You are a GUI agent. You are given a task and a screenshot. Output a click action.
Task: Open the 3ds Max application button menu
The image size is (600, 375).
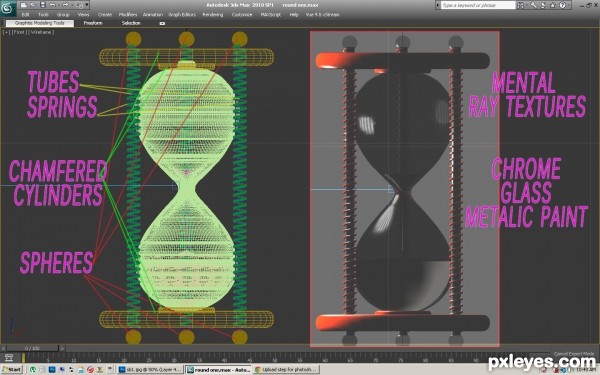pyautogui.click(x=7, y=8)
